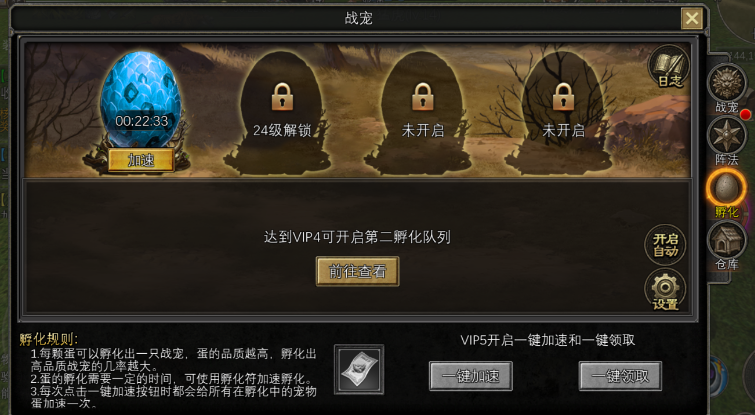Open the 设置 gear settings icon
Screen dimensions: 755x415
pos(665,288)
